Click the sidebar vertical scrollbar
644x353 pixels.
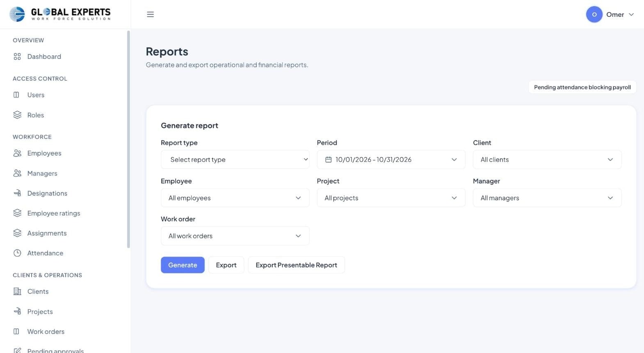pyautogui.click(x=128, y=140)
